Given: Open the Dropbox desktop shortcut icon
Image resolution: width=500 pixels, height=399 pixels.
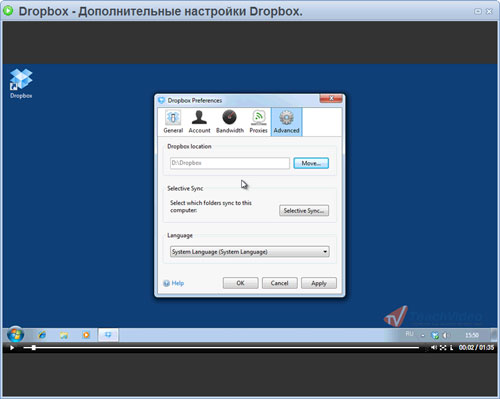Looking at the screenshot, I should [21, 83].
